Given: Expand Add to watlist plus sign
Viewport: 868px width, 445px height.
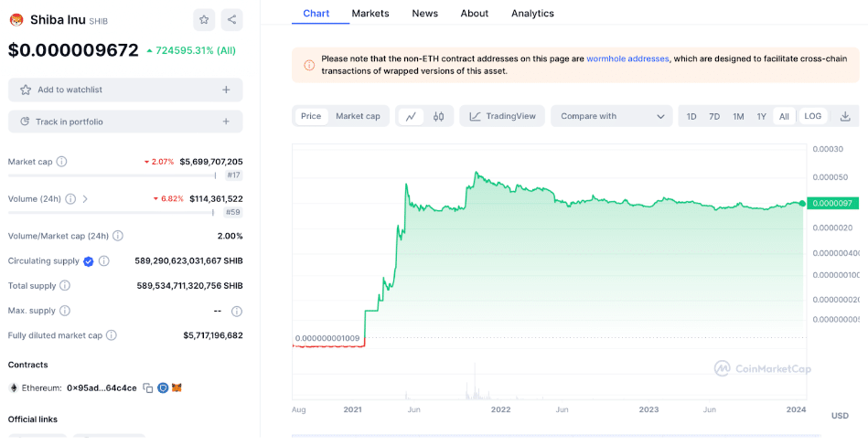Looking at the screenshot, I should 226,90.
